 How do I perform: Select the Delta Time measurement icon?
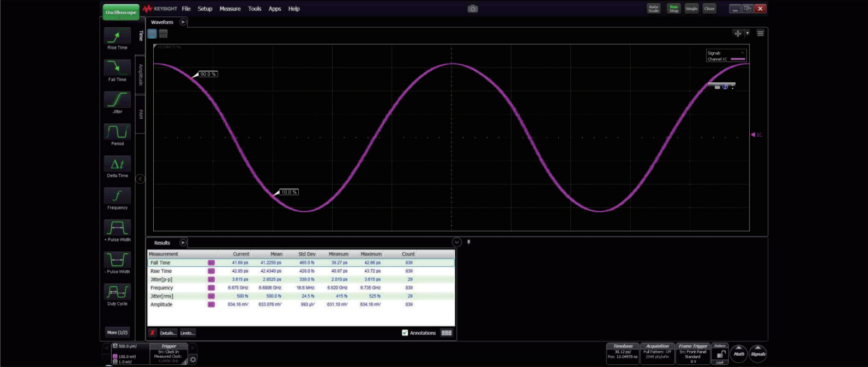(117, 164)
